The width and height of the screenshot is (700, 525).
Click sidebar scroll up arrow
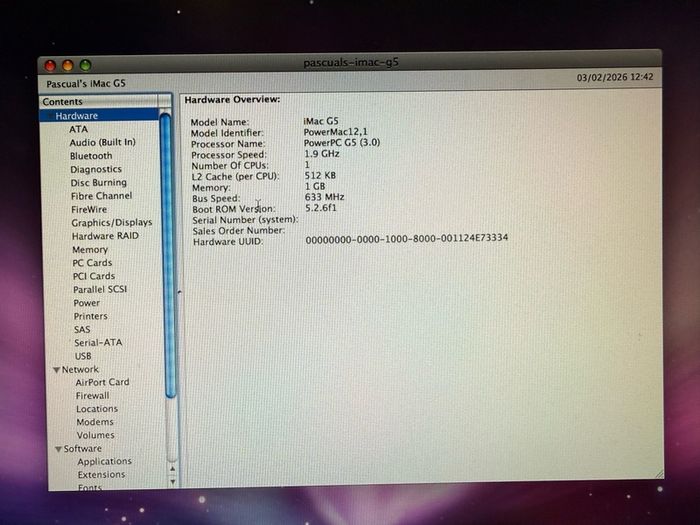(172, 469)
